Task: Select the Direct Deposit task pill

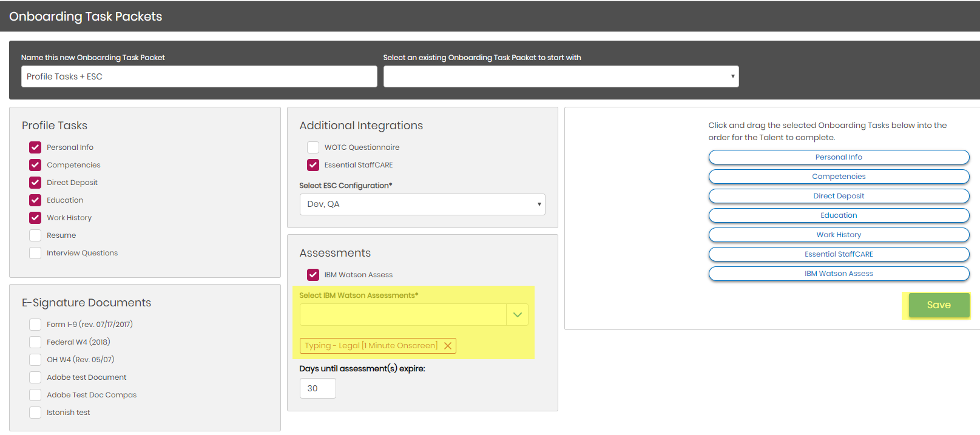Action: (839, 196)
